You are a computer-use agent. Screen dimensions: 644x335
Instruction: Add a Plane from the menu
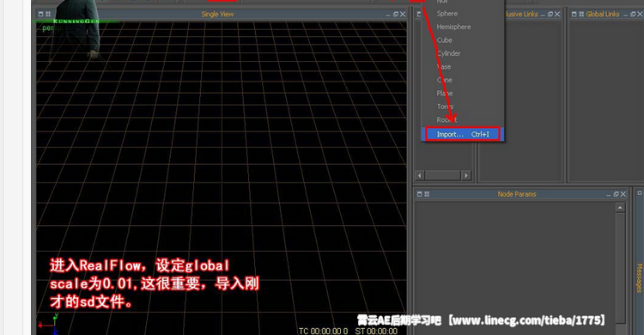tap(445, 94)
